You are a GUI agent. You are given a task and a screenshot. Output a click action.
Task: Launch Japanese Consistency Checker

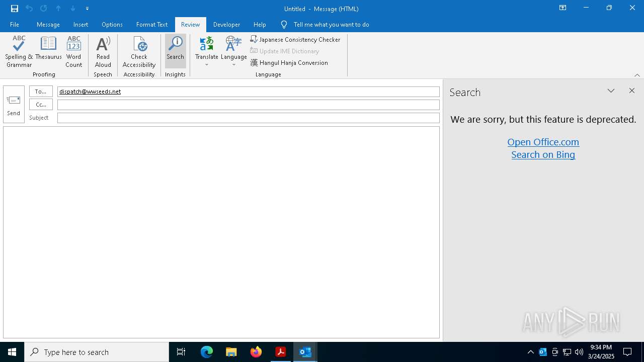pos(295,39)
